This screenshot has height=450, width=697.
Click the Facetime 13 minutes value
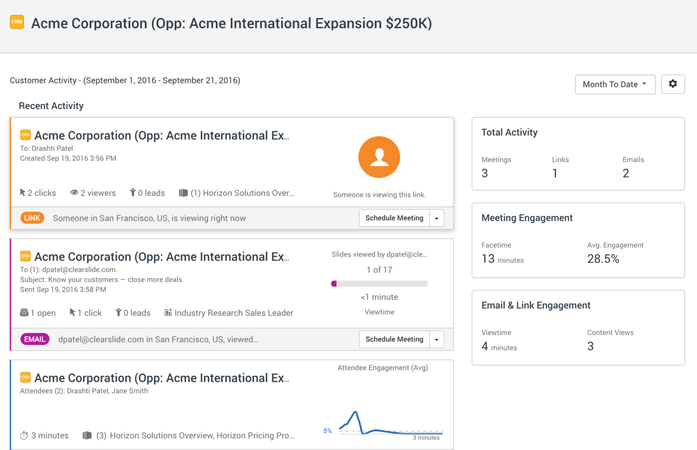click(502, 259)
